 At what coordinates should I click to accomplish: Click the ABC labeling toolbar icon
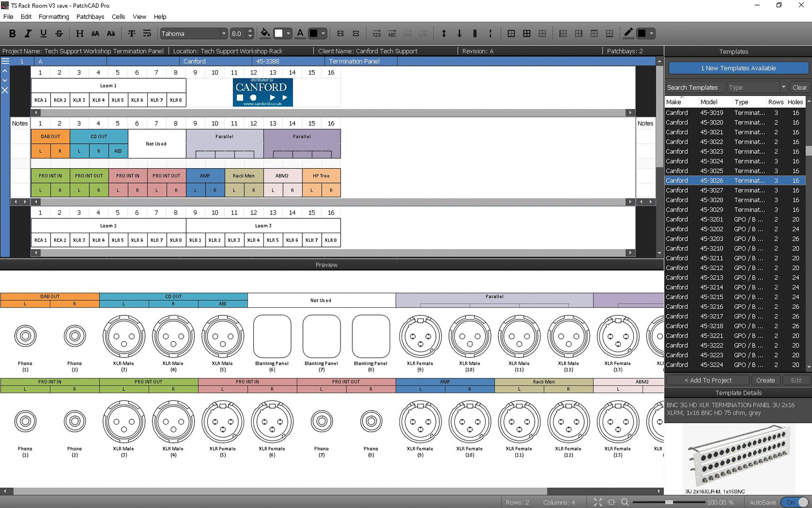(392, 33)
